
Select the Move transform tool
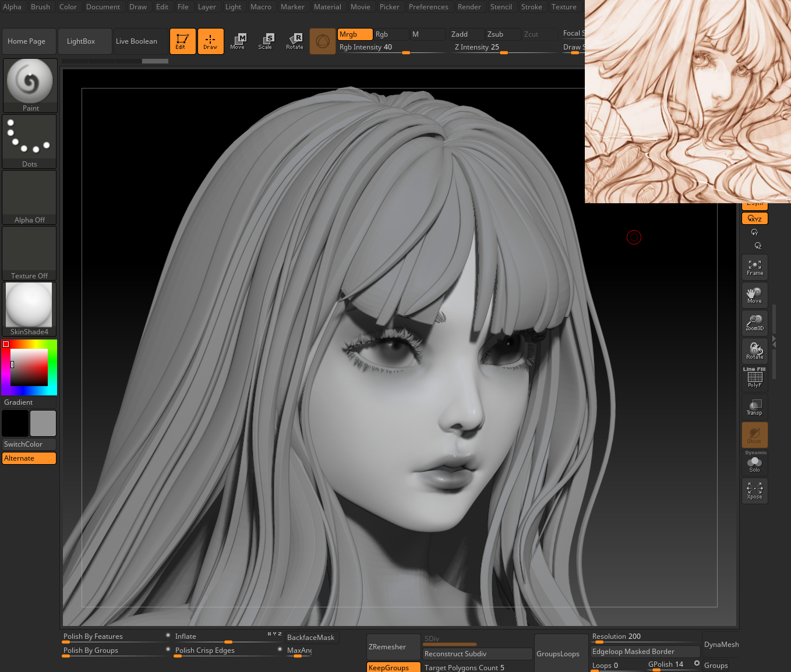[238, 41]
